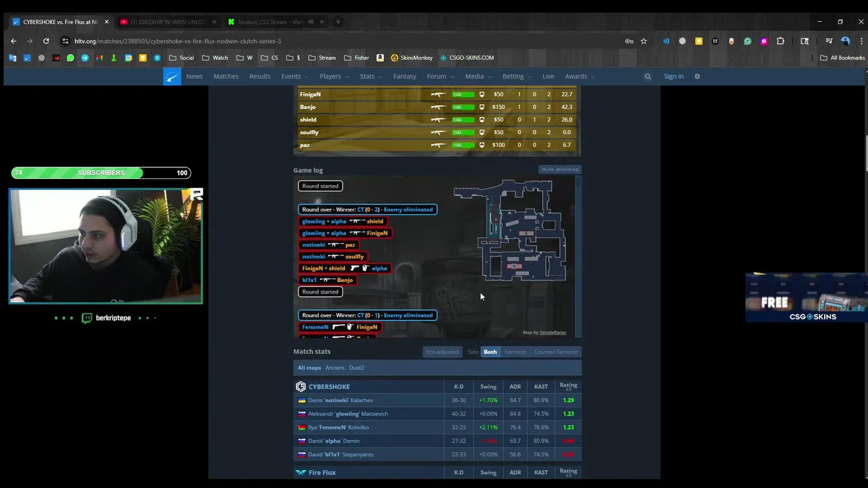
Task: Expand the Players dropdown menu
Action: [x=334, y=77]
